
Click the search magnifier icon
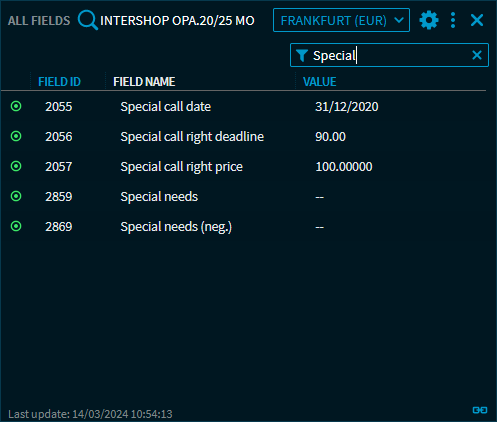(88, 20)
